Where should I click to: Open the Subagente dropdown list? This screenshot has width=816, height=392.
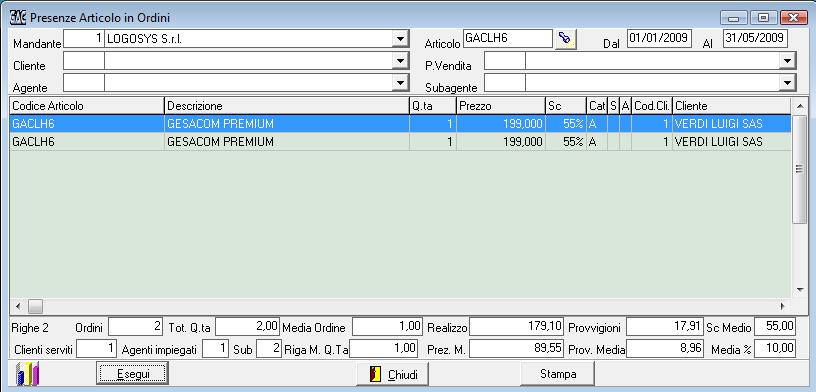pos(786,82)
